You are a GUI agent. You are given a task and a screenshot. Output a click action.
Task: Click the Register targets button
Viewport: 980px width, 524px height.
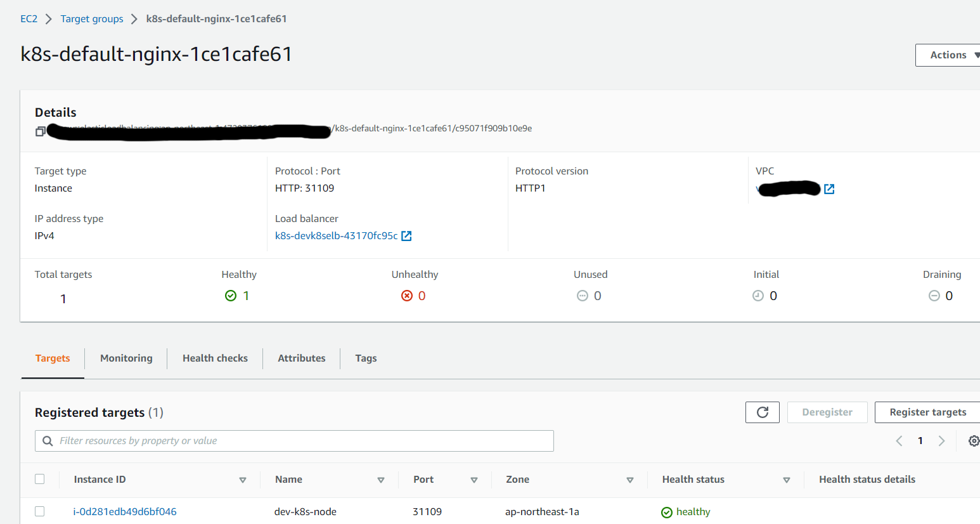pos(927,412)
